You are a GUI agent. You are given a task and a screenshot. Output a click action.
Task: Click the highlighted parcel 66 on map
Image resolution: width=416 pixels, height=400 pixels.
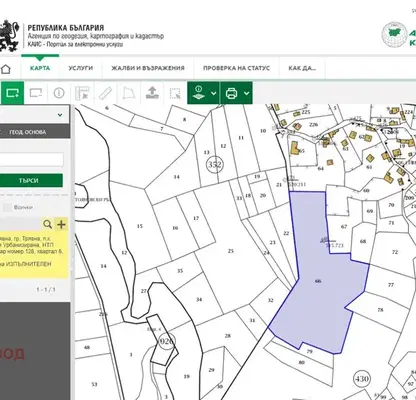(x=318, y=281)
